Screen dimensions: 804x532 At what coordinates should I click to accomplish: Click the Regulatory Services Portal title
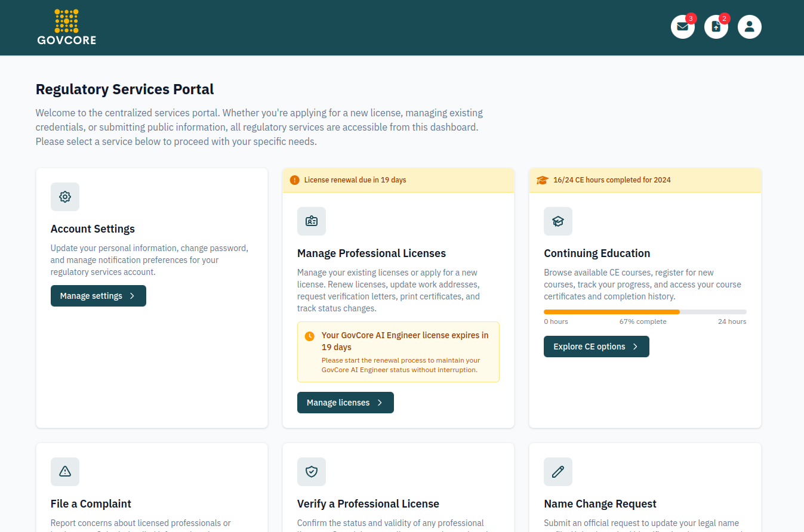click(125, 89)
